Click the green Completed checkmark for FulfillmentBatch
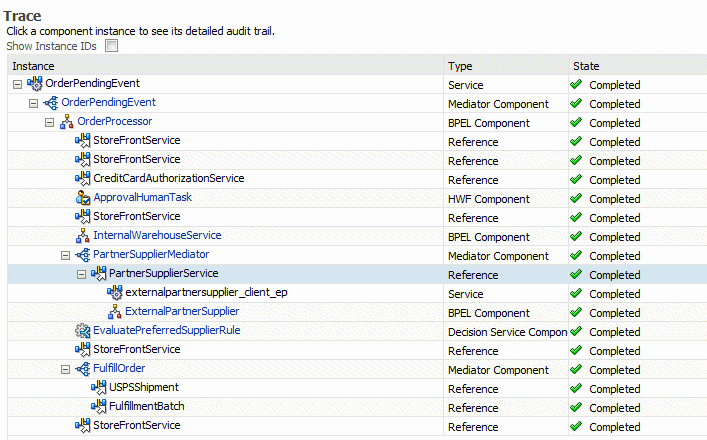The image size is (707, 440). click(576, 407)
